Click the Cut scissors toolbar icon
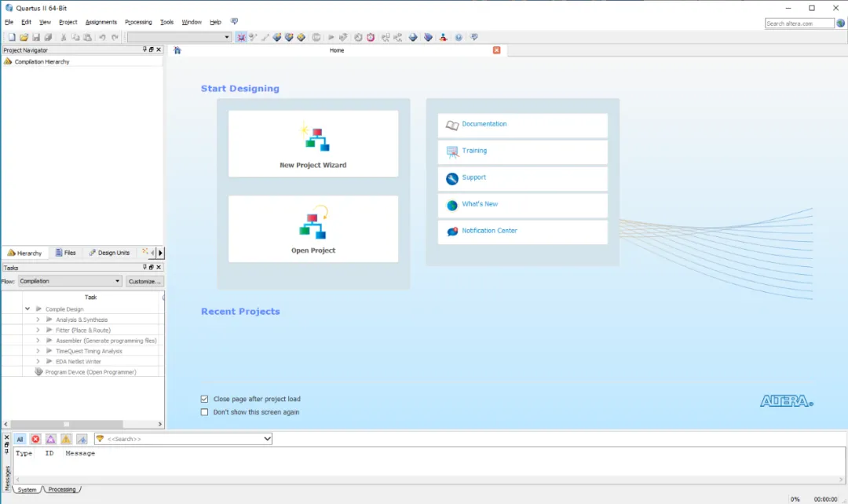This screenshot has width=848, height=504. (64, 38)
